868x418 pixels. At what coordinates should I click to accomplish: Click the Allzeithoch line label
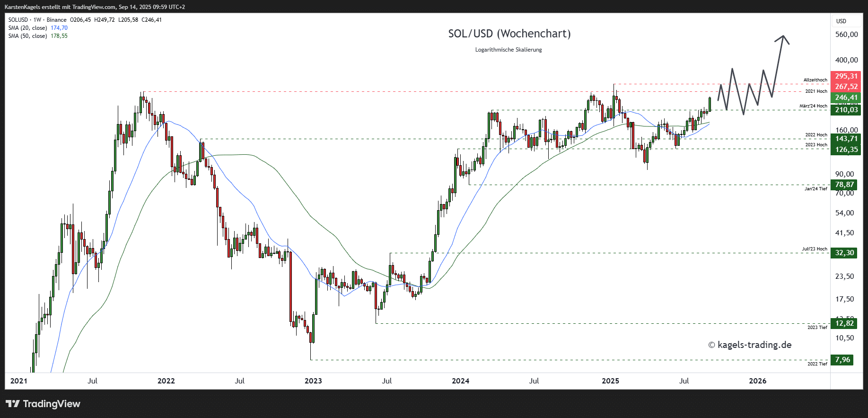click(815, 80)
